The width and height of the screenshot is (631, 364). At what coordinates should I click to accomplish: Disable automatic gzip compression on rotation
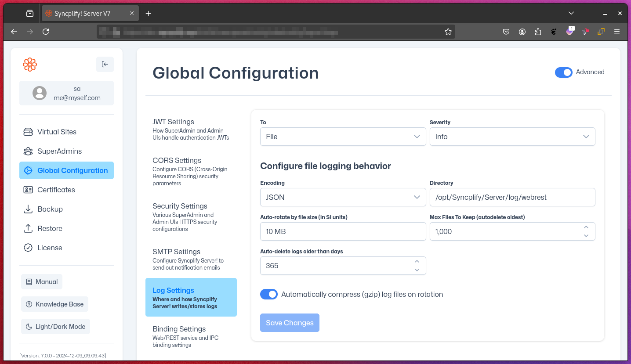(269, 294)
